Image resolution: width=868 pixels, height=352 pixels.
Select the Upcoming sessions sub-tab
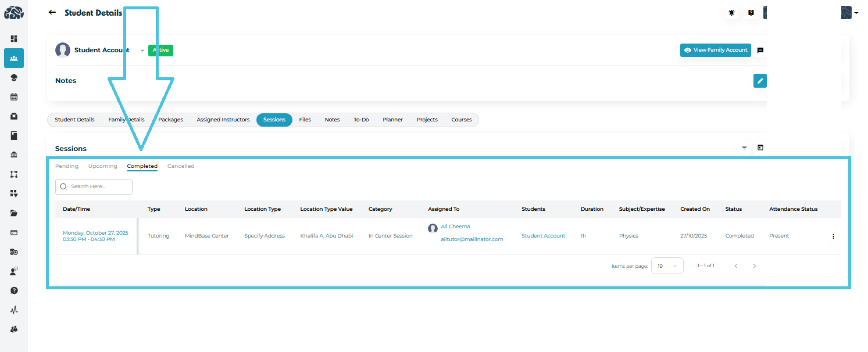point(102,166)
